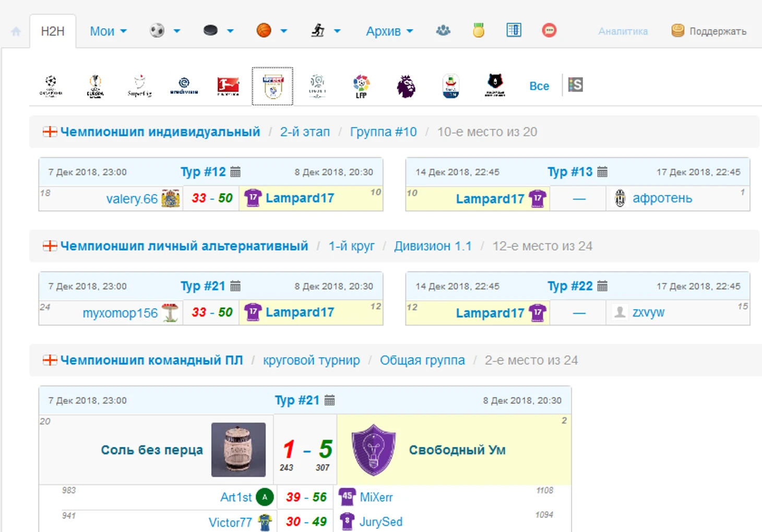
Task: Open the red chat bubble icon
Action: tap(549, 30)
